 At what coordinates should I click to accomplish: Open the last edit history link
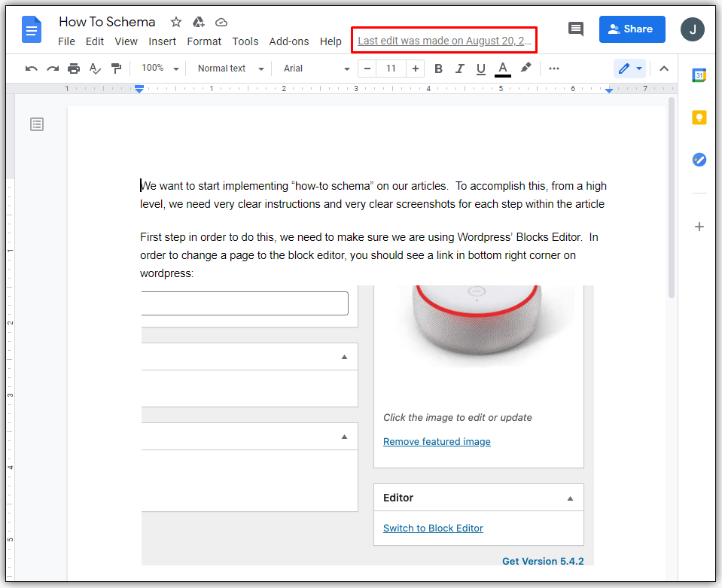click(444, 41)
